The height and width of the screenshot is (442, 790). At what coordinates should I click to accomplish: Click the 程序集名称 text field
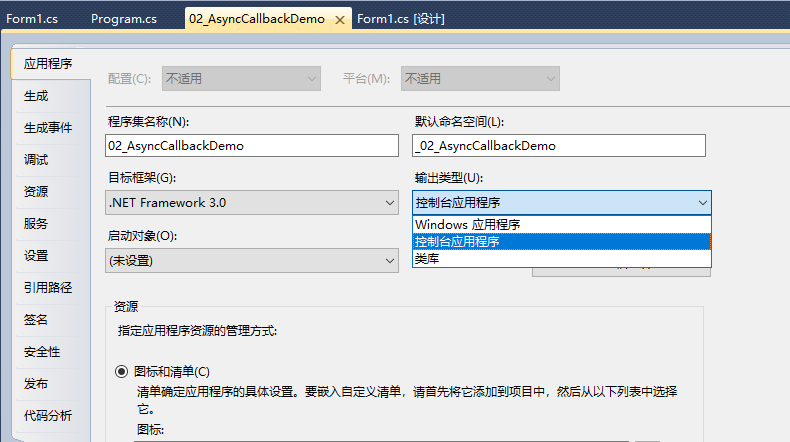252,145
